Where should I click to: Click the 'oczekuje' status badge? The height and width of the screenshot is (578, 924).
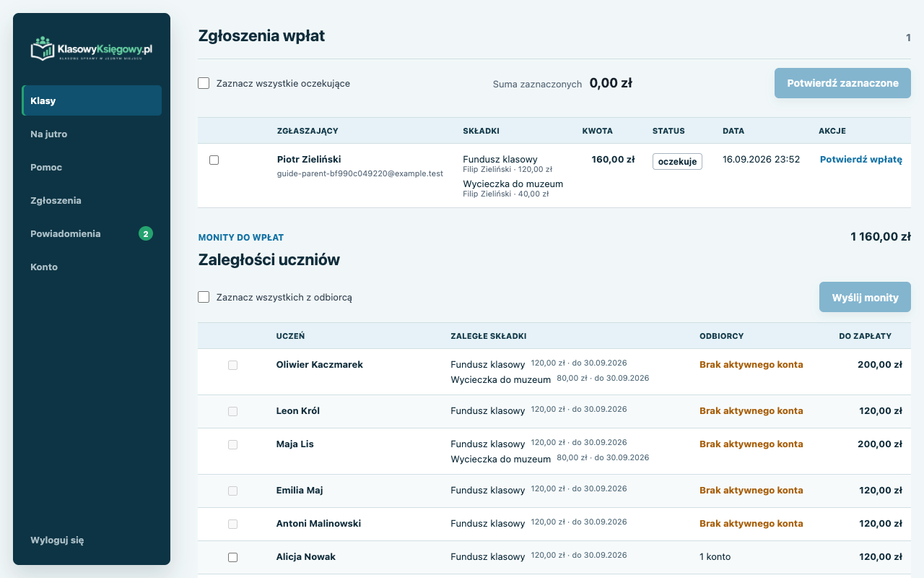point(677,161)
